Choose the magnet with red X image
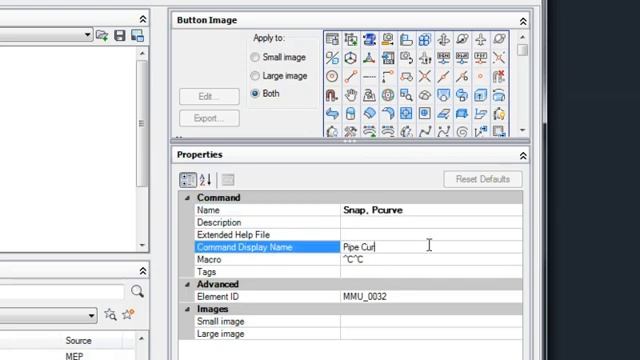The height and width of the screenshot is (360, 640). 499,76
